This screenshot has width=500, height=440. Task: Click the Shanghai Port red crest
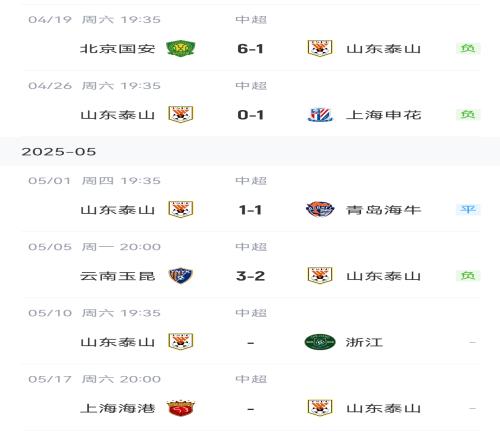(x=180, y=408)
